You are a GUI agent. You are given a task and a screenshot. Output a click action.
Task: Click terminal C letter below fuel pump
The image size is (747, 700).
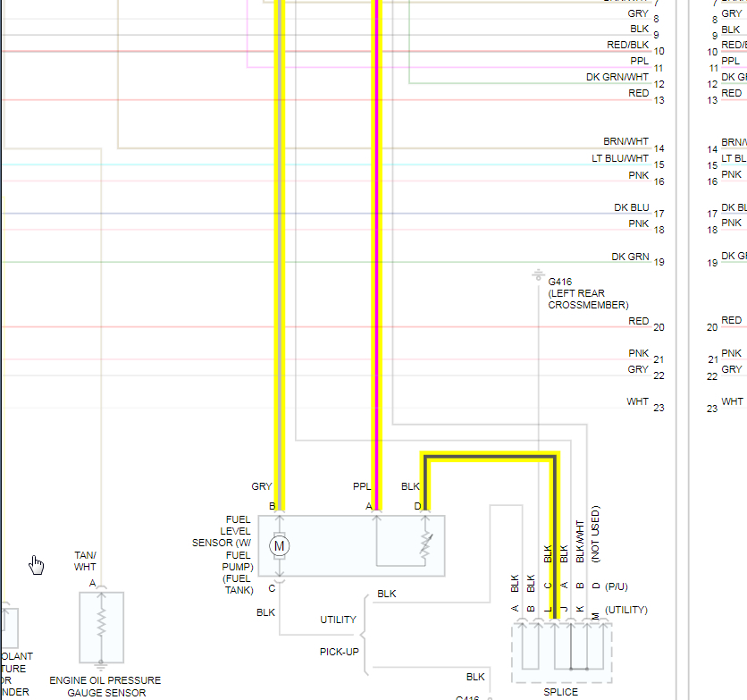(272, 588)
